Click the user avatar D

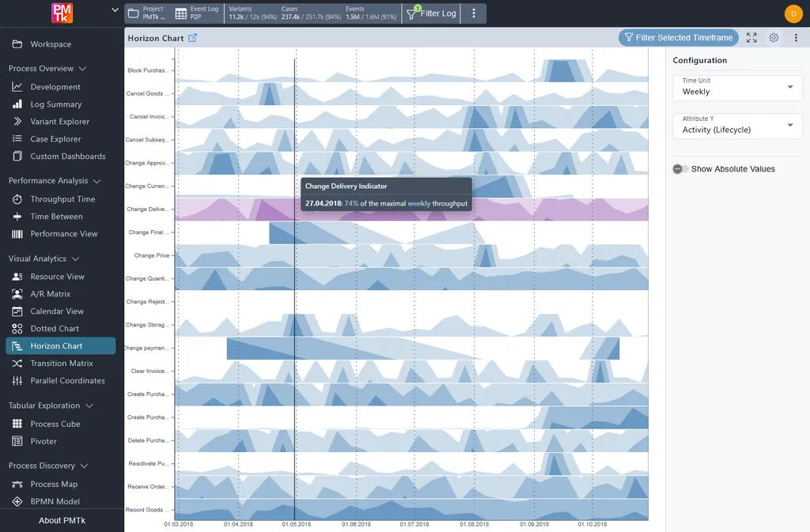[793, 13]
